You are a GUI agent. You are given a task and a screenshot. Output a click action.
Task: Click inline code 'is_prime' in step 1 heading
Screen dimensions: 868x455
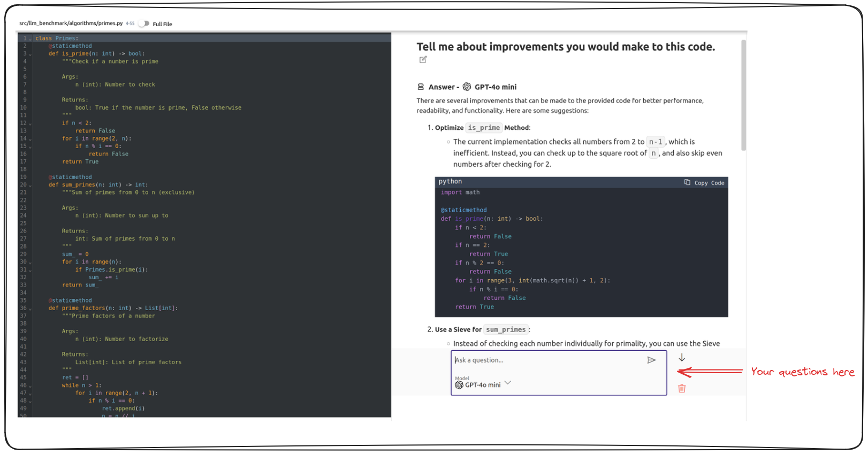point(484,128)
